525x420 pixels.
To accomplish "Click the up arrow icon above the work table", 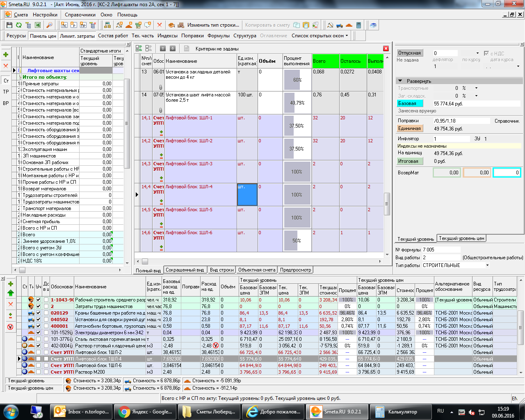I will tap(162, 48).
